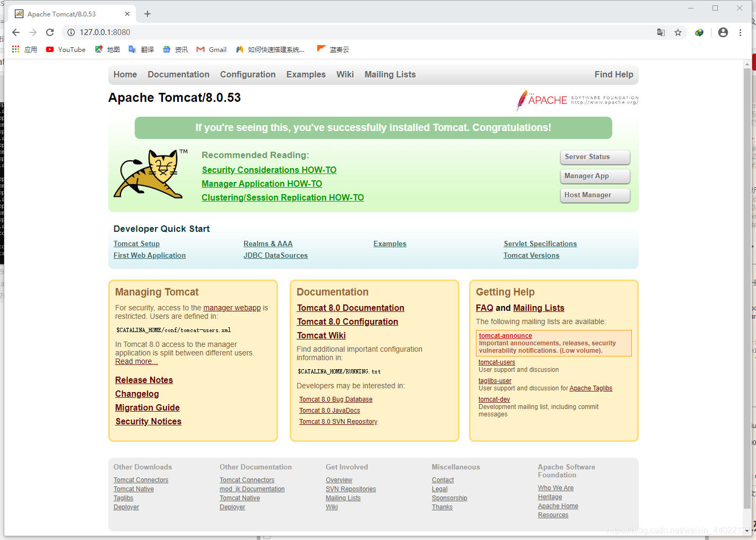Open Tomcat 8.0 JavaDocs link
The width and height of the screenshot is (756, 540).
point(329,411)
